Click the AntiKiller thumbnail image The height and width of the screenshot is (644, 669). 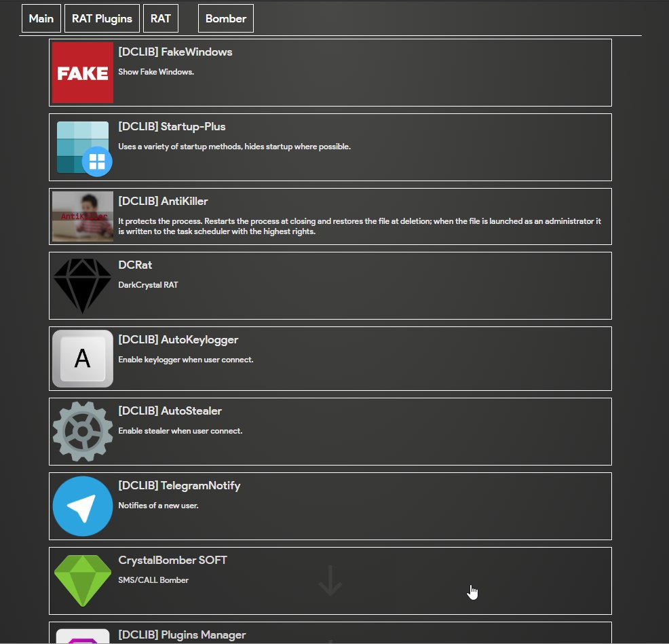click(83, 216)
